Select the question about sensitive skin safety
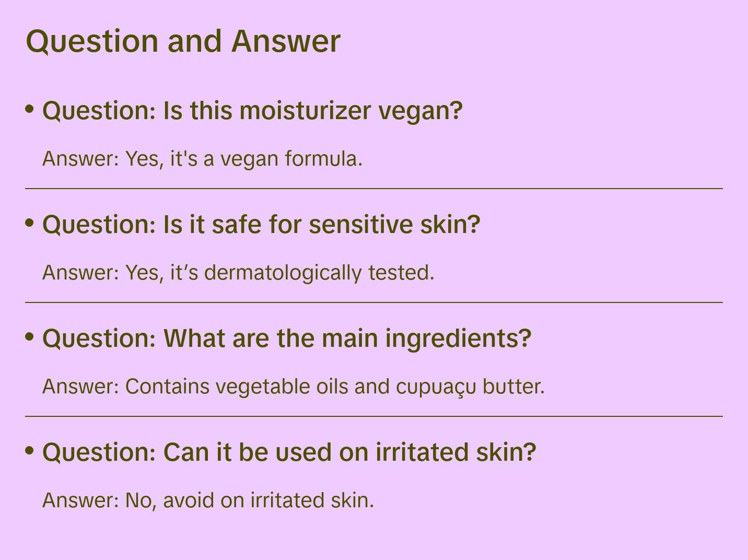This screenshot has height=560, width=748. 261,225
